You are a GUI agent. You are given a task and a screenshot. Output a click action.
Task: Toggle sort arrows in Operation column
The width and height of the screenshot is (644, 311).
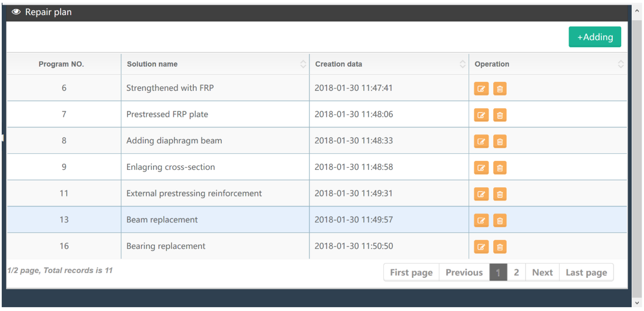coord(621,64)
